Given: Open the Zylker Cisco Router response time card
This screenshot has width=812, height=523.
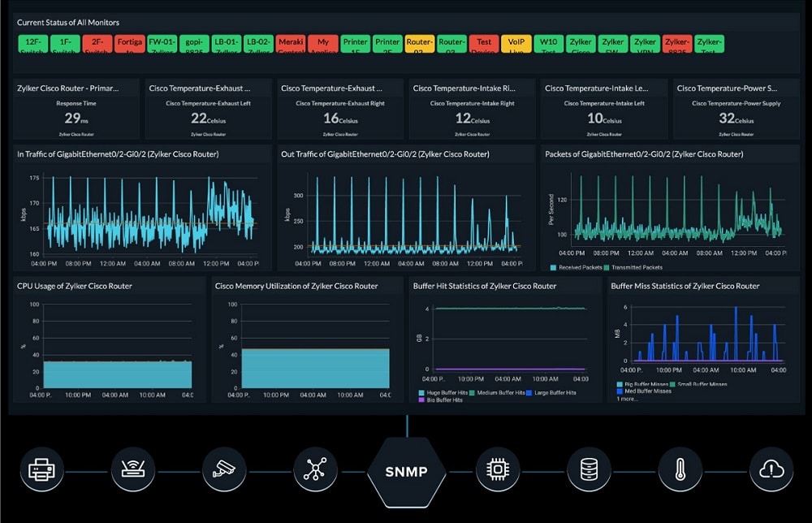Looking at the screenshot, I should (x=76, y=110).
